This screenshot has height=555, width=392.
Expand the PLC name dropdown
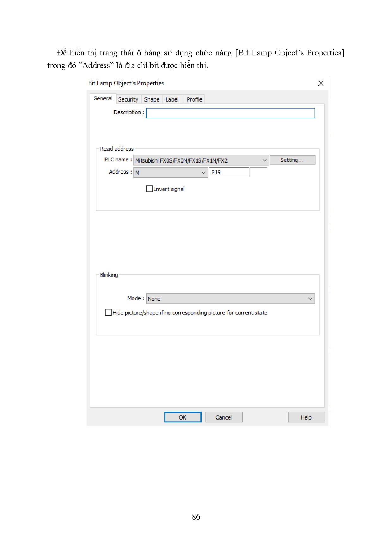point(201,160)
